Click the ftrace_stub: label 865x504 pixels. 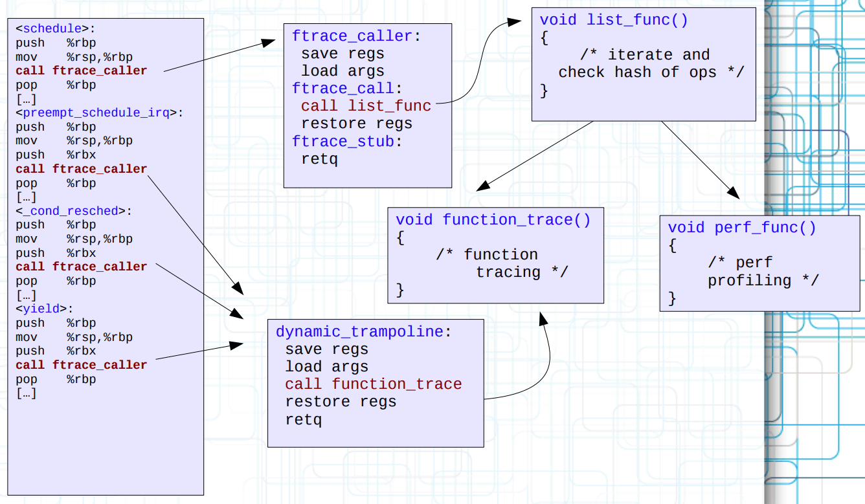tap(347, 141)
